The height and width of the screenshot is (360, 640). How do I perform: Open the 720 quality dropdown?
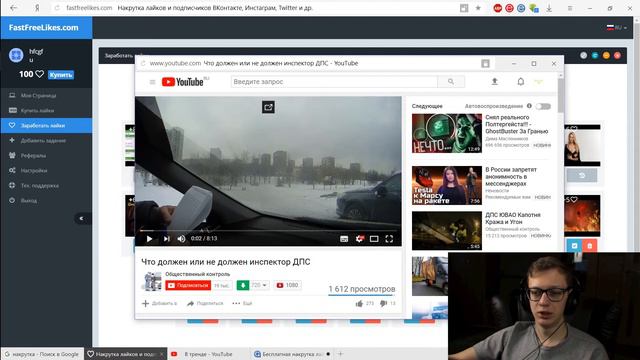tap(259, 285)
